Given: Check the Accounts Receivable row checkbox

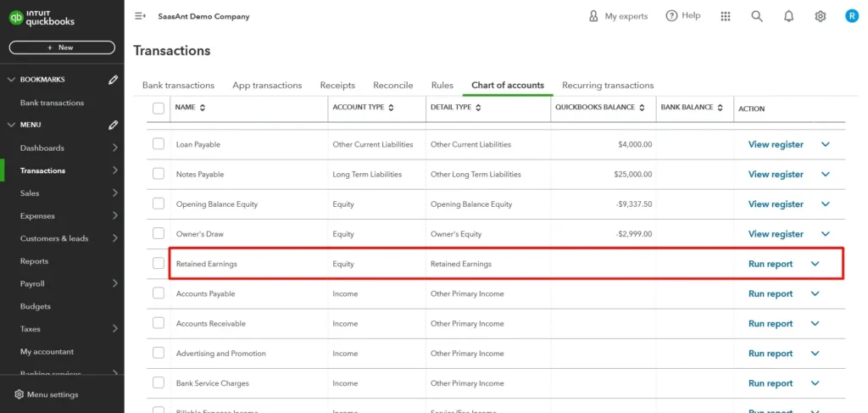Looking at the screenshot, I should [x=159, y=323].
